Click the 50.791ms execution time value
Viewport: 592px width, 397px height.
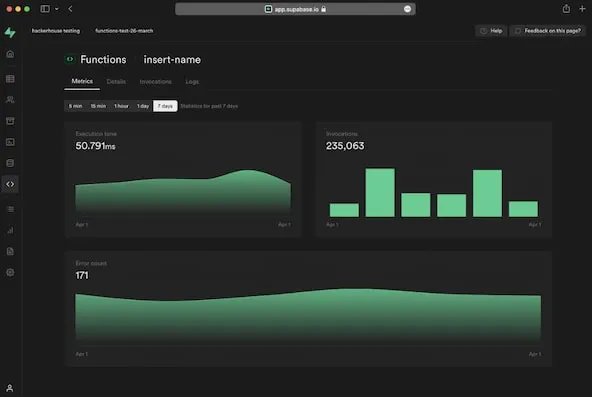pos(95,146)
